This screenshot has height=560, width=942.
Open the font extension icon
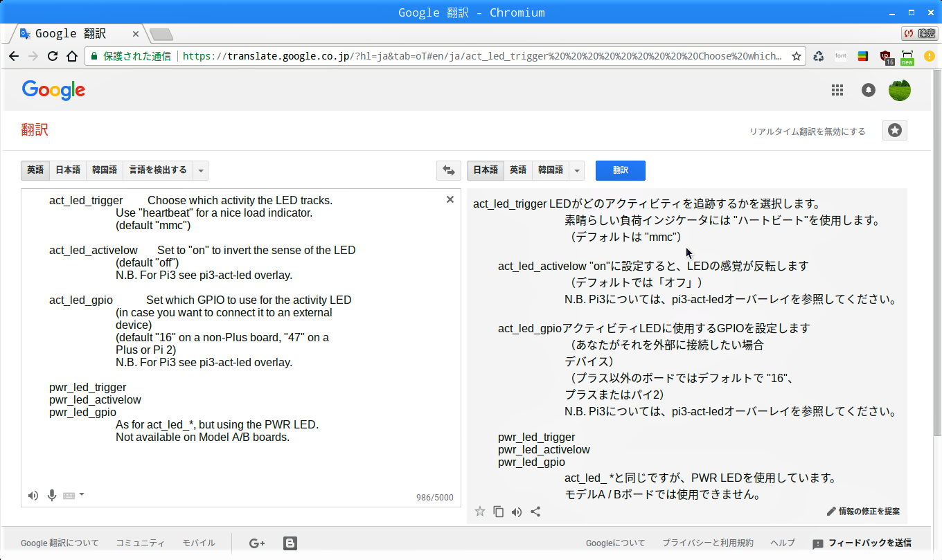tap(841, 56)
